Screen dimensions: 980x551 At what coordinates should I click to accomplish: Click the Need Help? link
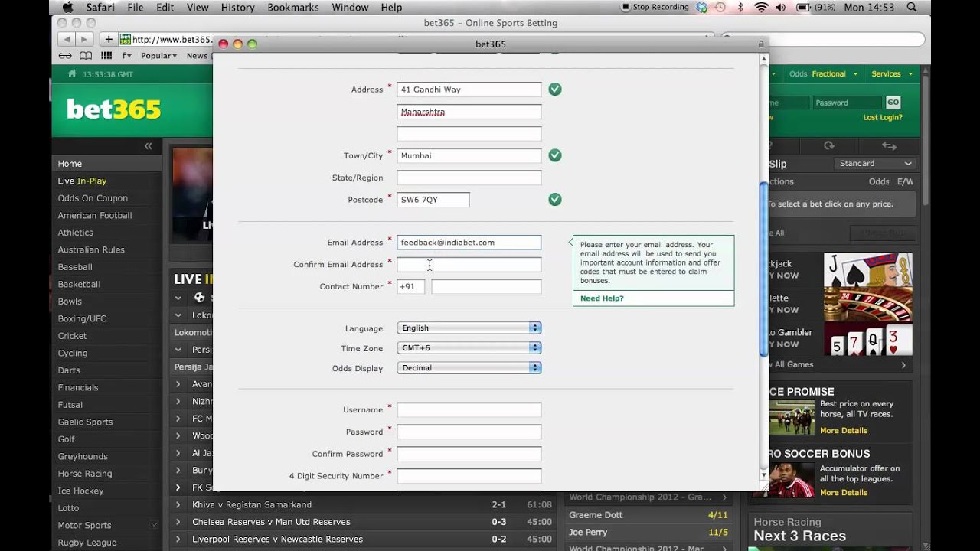click(602, 298)
